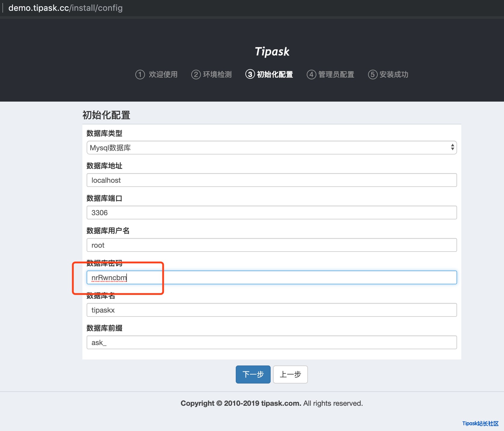Viewport: 504px width, 431px height.
Task: Select step 5 安装成功
Action: point(388,74)
